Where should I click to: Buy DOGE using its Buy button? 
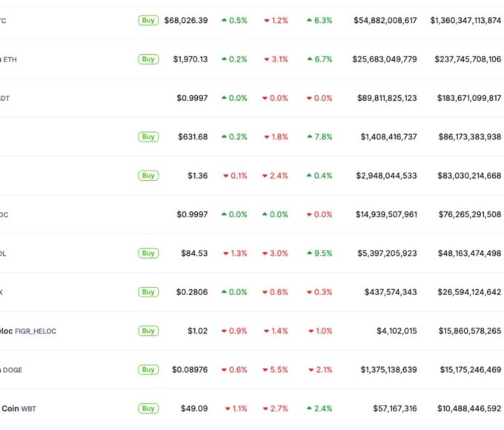148,370
